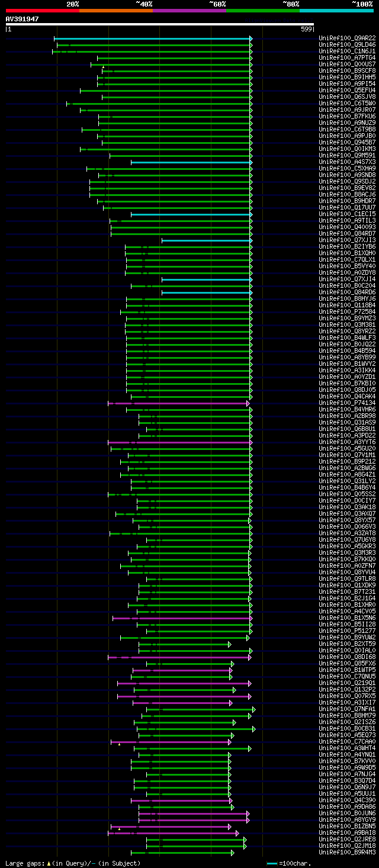The width and height of the screenshot is (379, 868).
Task: Click the UniRef100_Q4CAK4 label
Action: (x=347, y=396)
